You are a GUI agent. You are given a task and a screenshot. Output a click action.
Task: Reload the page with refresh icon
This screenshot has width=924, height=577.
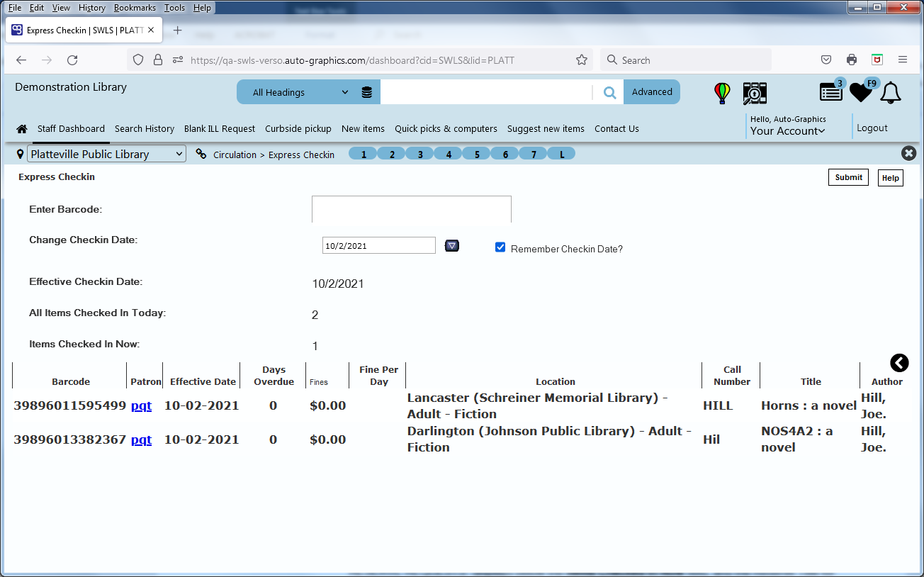click(x=72, y=60)
